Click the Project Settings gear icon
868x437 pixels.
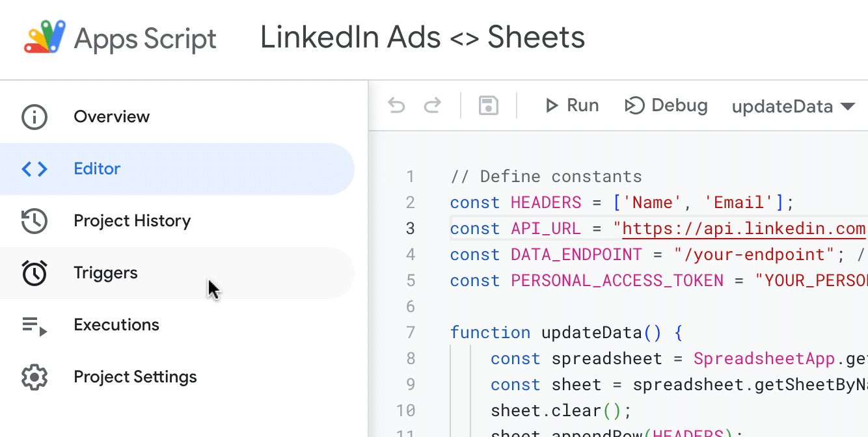click(34, 377)
